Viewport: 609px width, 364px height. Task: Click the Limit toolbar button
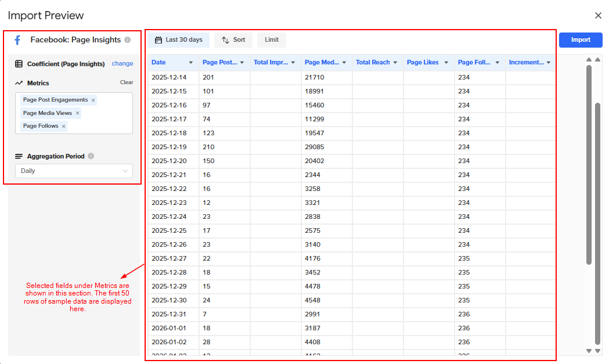pyautogui.click(x=272, y=40)
